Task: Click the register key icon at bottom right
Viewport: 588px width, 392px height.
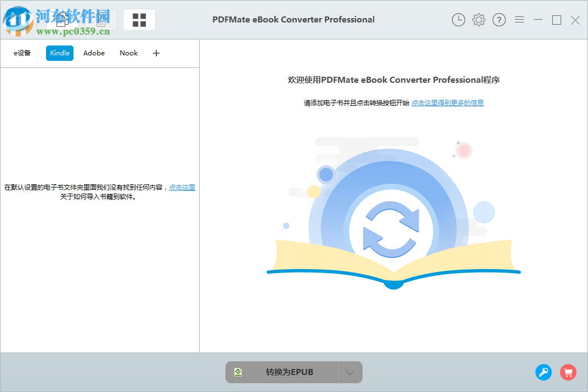Action: click(544, 372)
